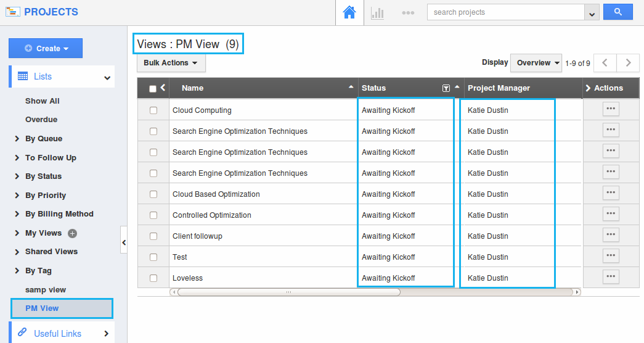Open the Create dropdown button
Screen dimensions: 644x343
(46, 48)
